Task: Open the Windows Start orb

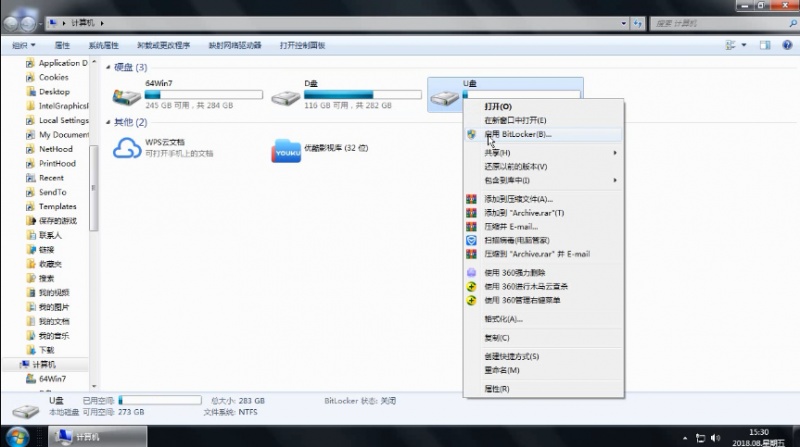Action: (17, 437)
